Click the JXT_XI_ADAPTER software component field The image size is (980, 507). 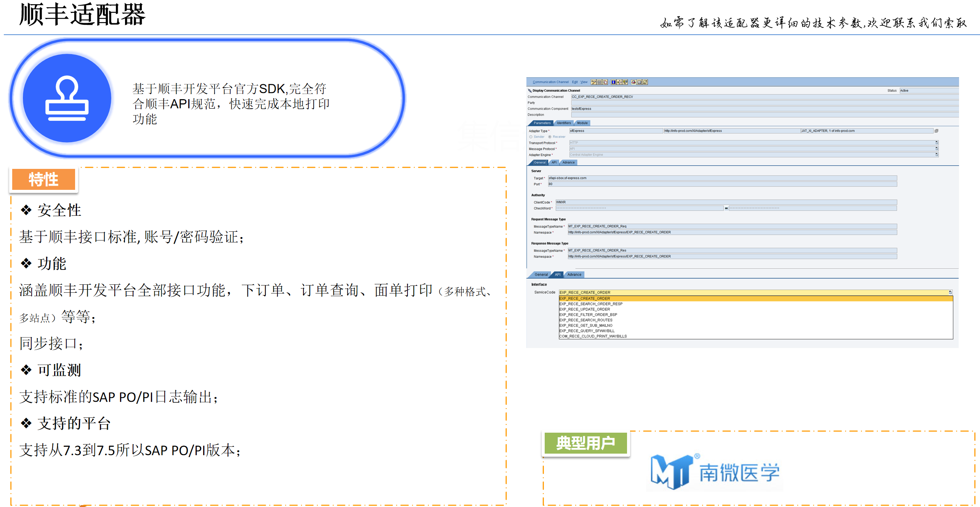pos(867,131)
